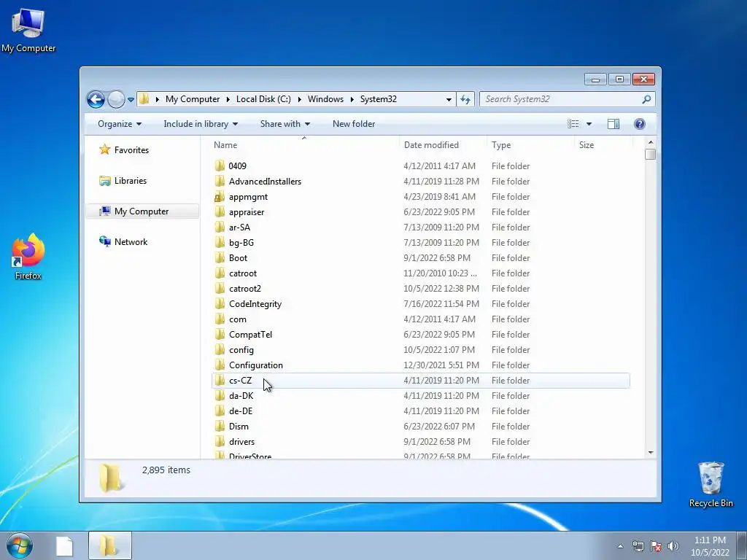
Task: Toggle the preview pane
Action: (x=613, y=124)
